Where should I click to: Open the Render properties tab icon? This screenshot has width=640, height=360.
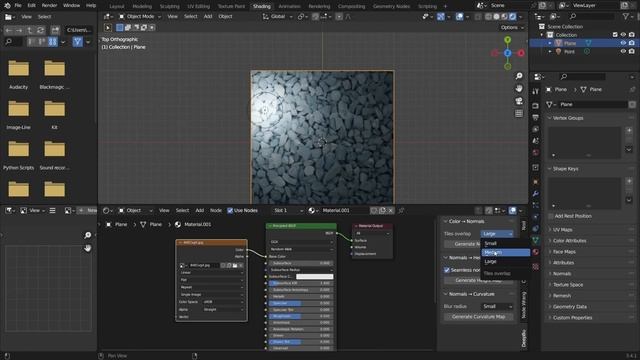[x=536, y=106]
